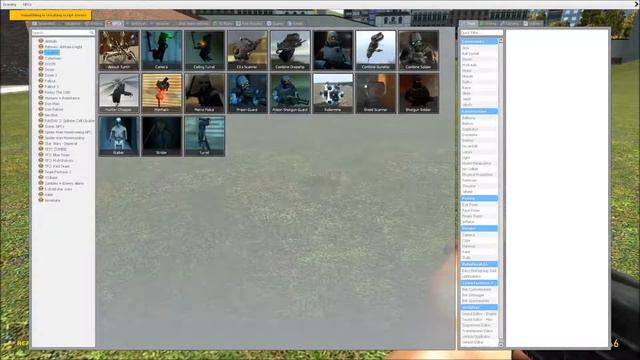Viewport: 640px width, 360px height.
Task: Spawn the Turret NPC in the bottom row
Action: [x=204, y=136]
